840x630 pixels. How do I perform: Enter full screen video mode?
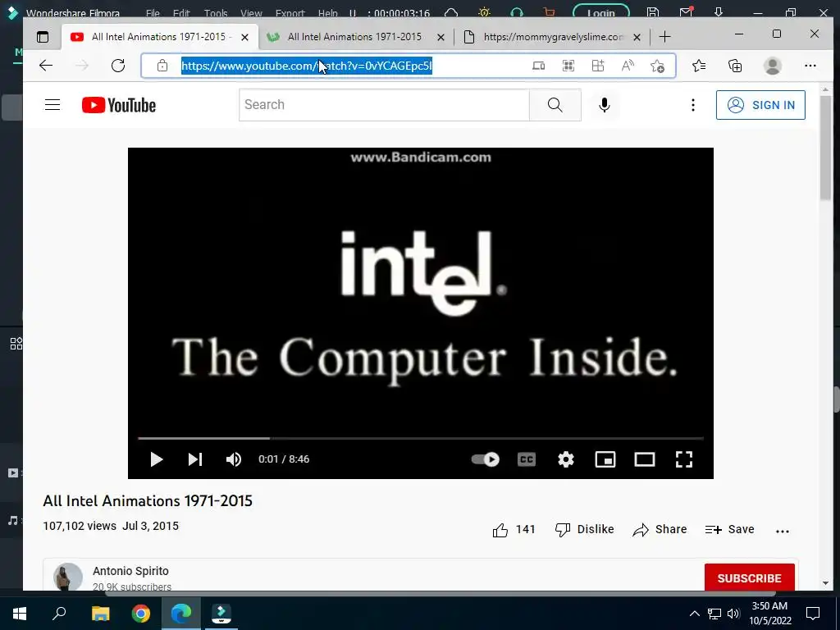[x=684, y=459]
